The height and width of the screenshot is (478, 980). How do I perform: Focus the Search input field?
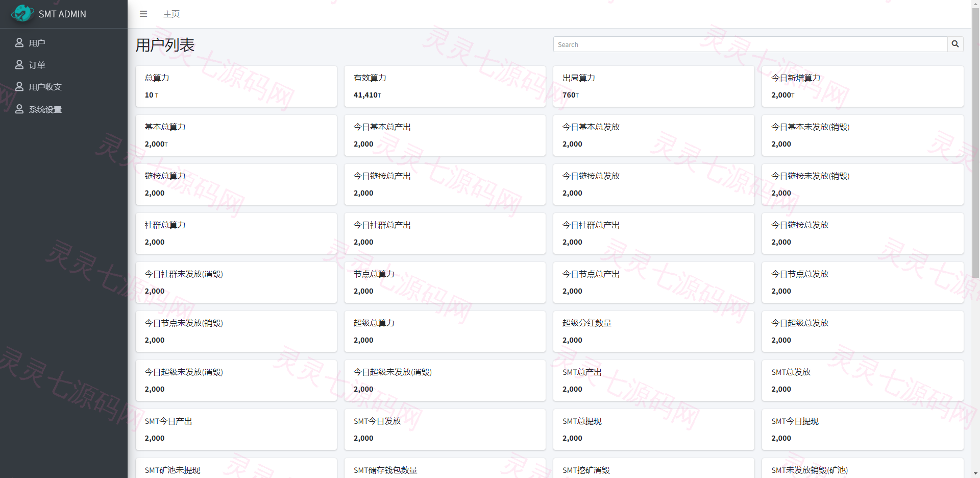tap(750, 44)
